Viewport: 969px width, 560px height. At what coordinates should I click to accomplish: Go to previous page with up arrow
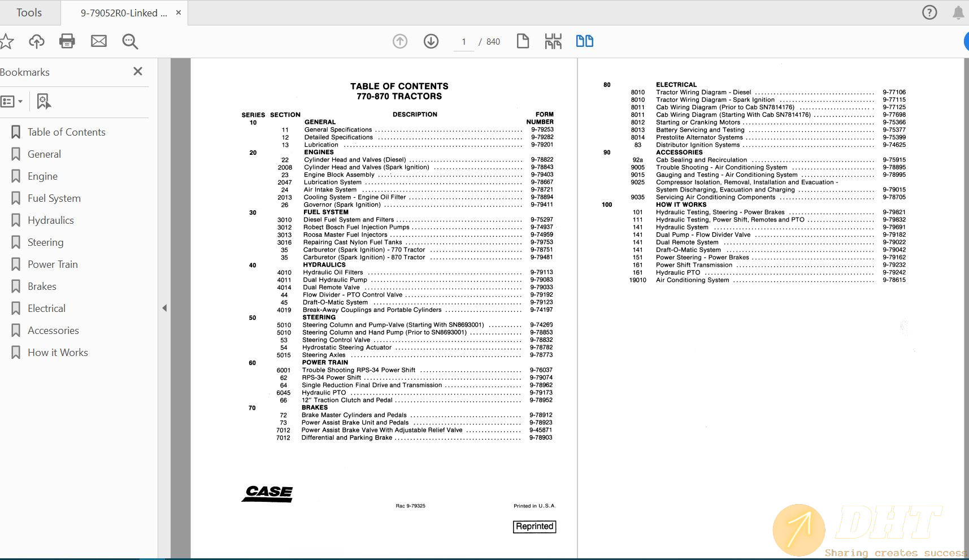(400, 41)
